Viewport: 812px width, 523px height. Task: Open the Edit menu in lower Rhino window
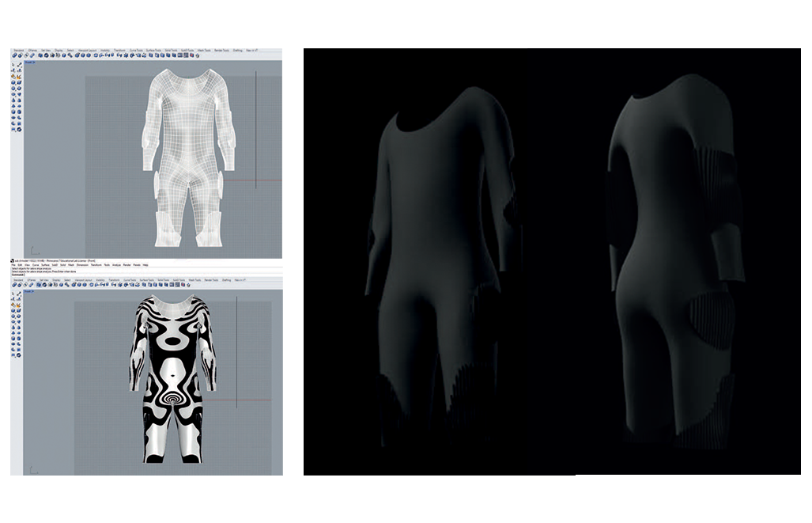pyautogui.click(x=21, y=265)
